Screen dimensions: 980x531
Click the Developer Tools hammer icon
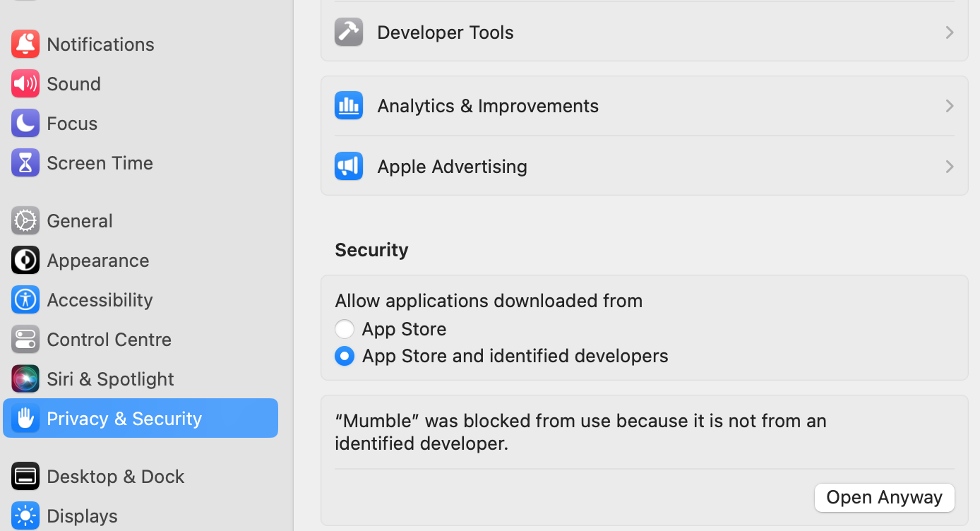[x=348, y=32]
